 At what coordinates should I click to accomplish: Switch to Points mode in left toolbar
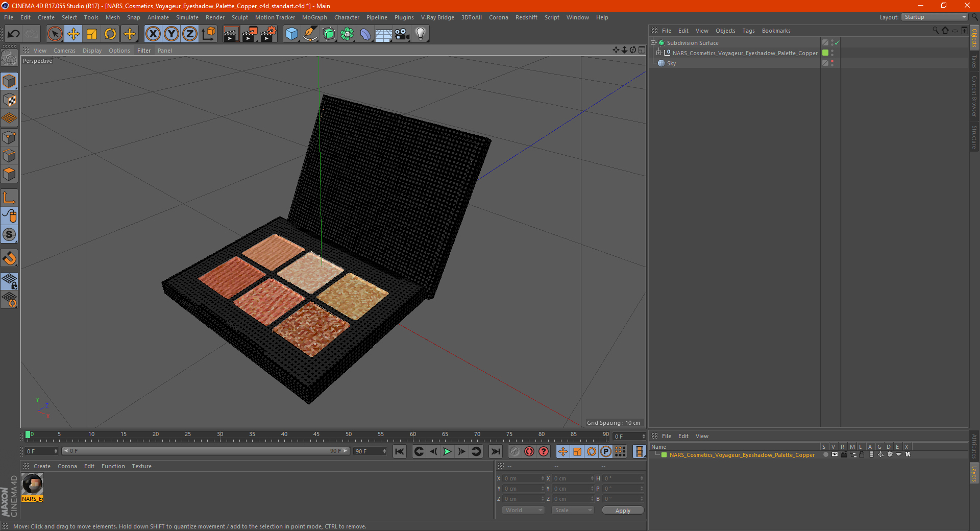pos(9,137)
